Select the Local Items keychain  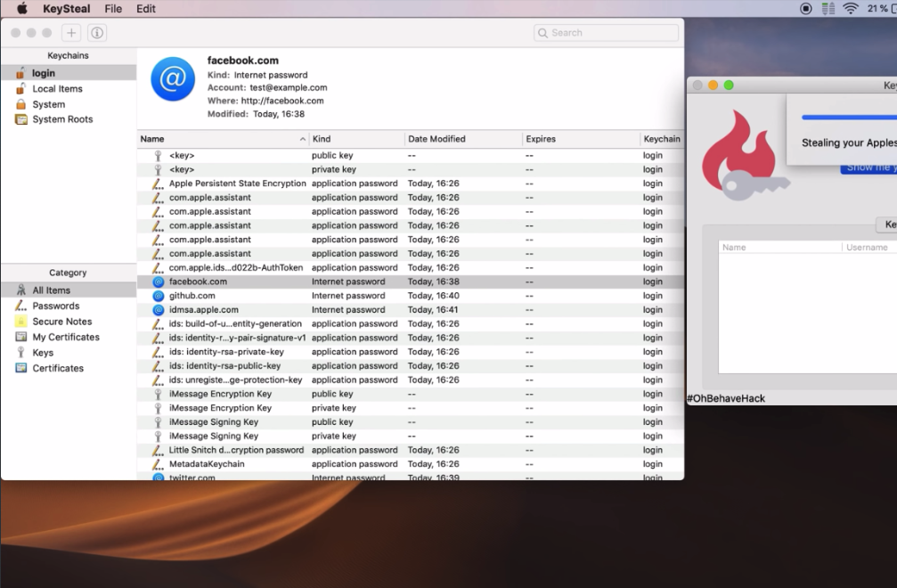(69, 89)
